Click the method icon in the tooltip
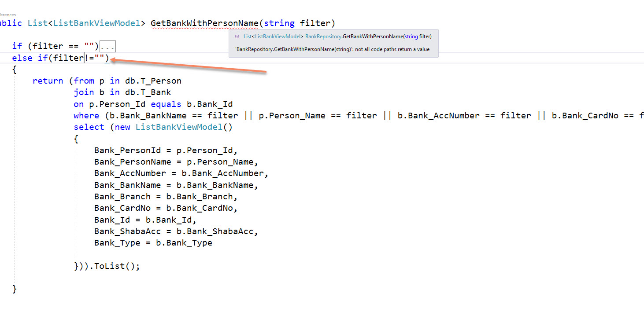 [x=237, y=37]
